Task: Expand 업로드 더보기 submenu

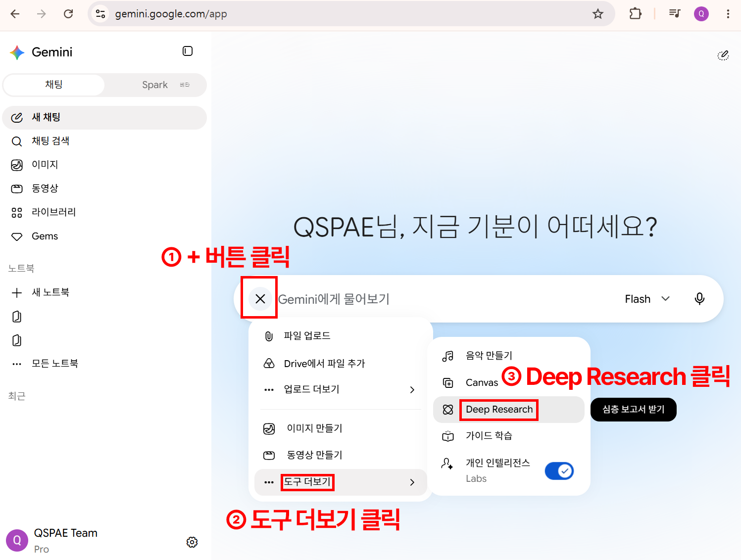Action: tap(341, 389)
